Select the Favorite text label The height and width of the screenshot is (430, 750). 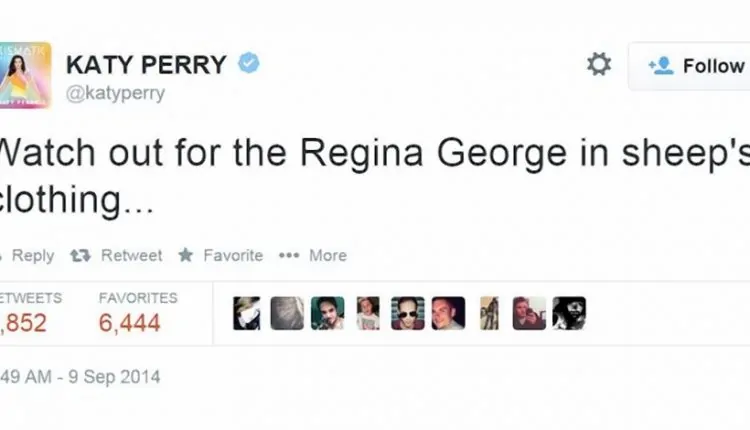[233, 255]
